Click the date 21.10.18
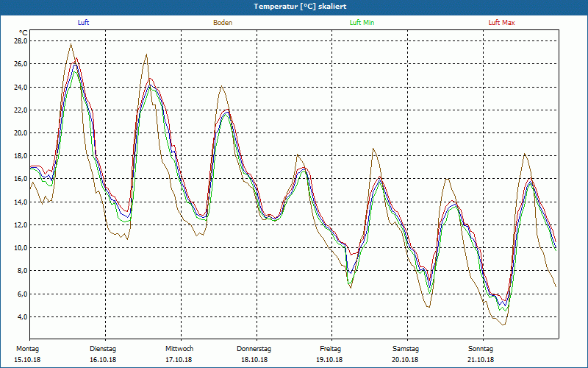This screenshot has height=368, width=588. pos(481,360)
